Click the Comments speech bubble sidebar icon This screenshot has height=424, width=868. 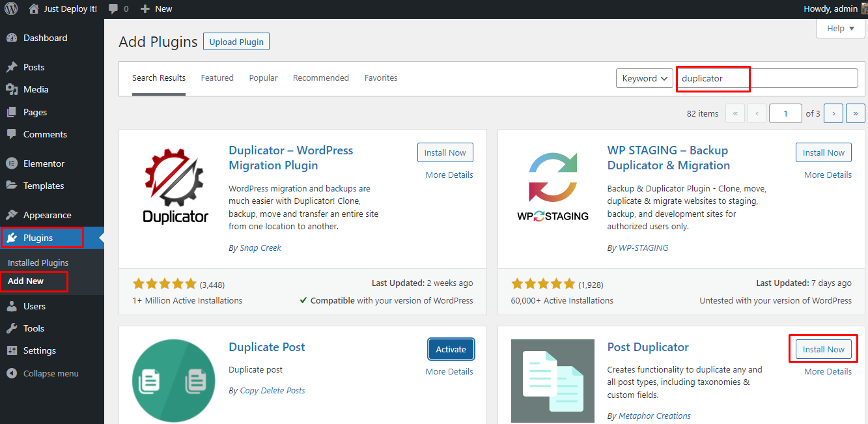(x=12, y=134)
